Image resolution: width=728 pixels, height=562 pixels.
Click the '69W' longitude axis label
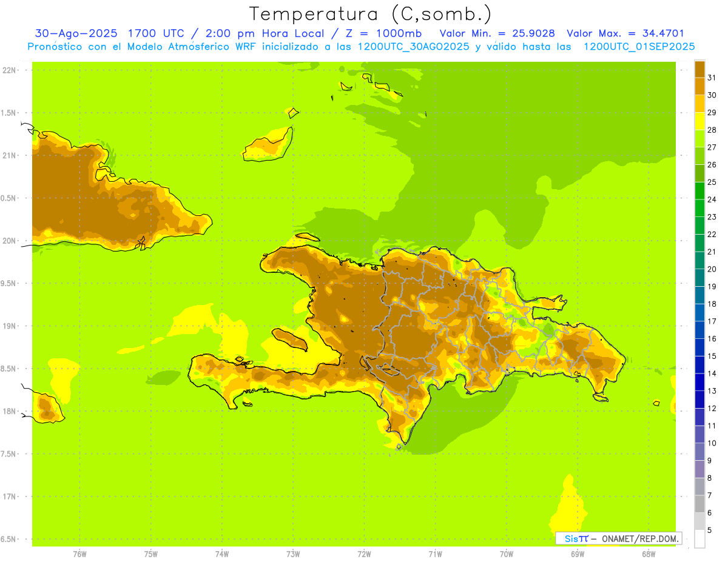(578, 554)
